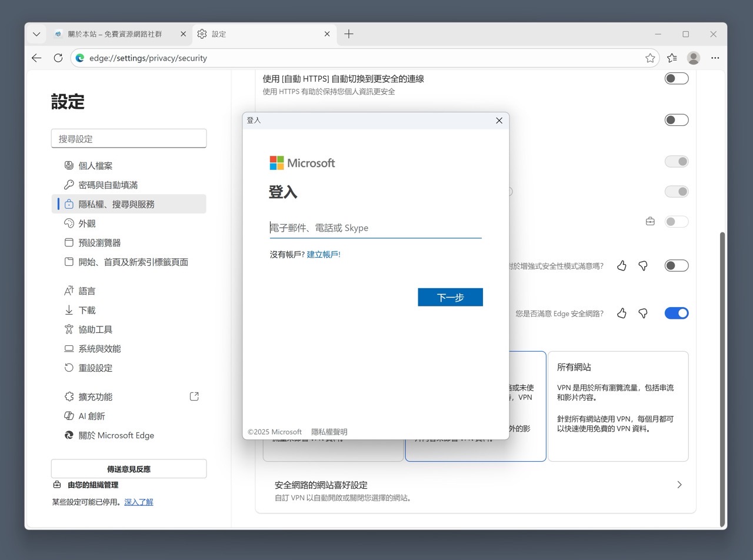Screen dimensions: 753x560
Task: Click the 下載 download icon in sidebar
Action: [x=69, y=310]
